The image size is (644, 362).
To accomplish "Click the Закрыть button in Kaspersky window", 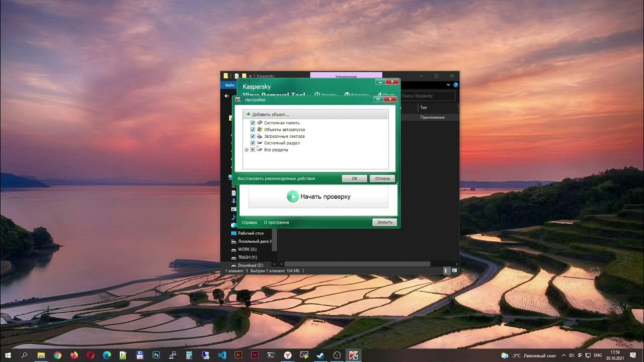I will 385,222.
